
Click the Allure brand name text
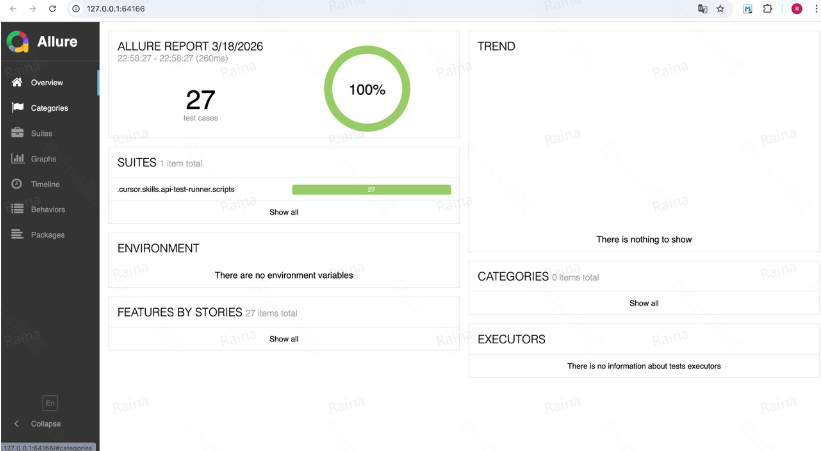click(57, 41)
